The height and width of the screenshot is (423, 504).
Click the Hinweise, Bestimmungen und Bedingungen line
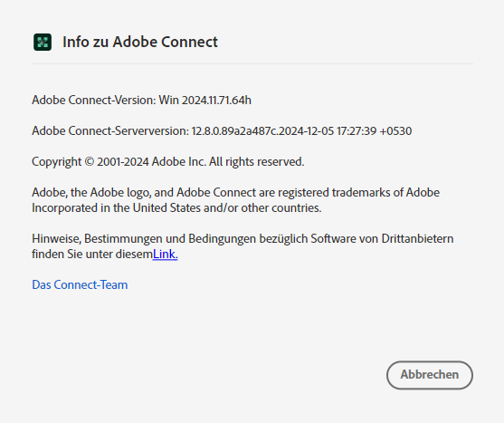coord(242,239)
